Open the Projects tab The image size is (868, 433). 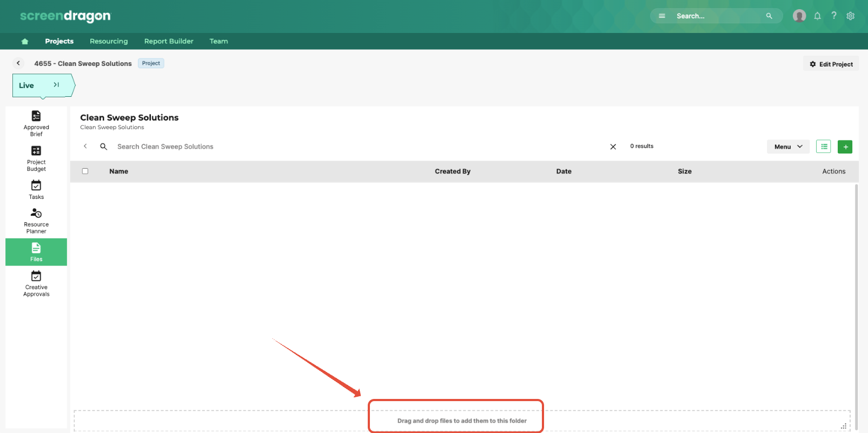[59, 41]
